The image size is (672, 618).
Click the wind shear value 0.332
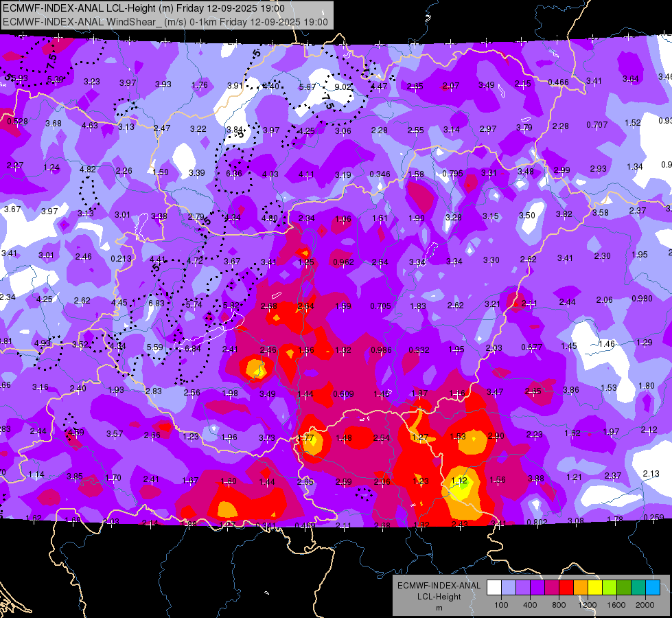coord(419,350)
